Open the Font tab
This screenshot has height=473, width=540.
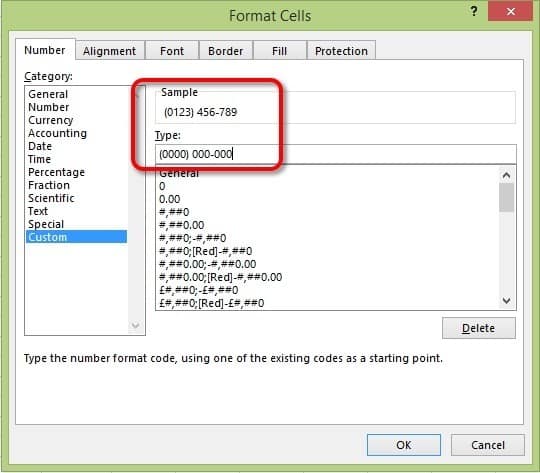[x=172, y=51]
